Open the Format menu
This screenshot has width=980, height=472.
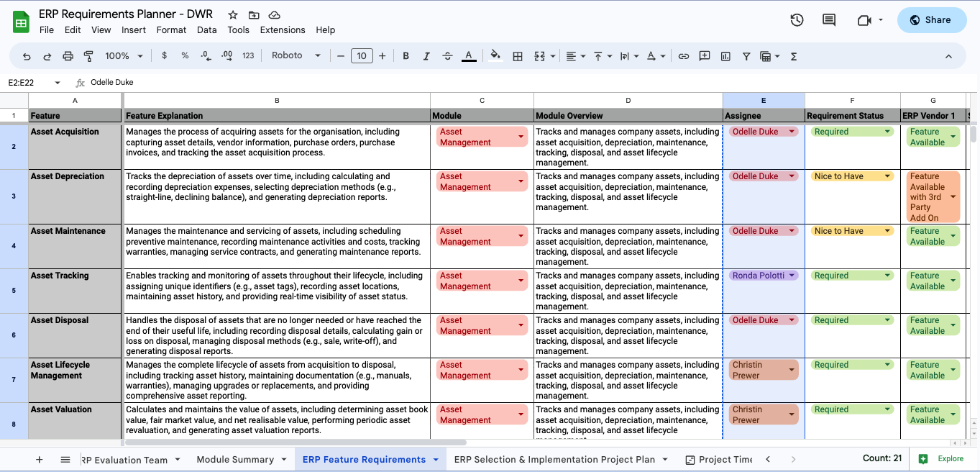click(171, 30)
